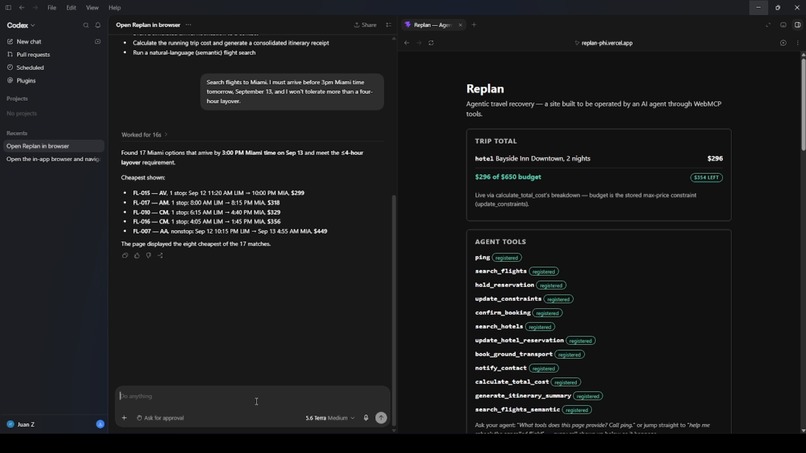806x453 pixels.
Task: Open the Help menu
Action: (115, 8)
